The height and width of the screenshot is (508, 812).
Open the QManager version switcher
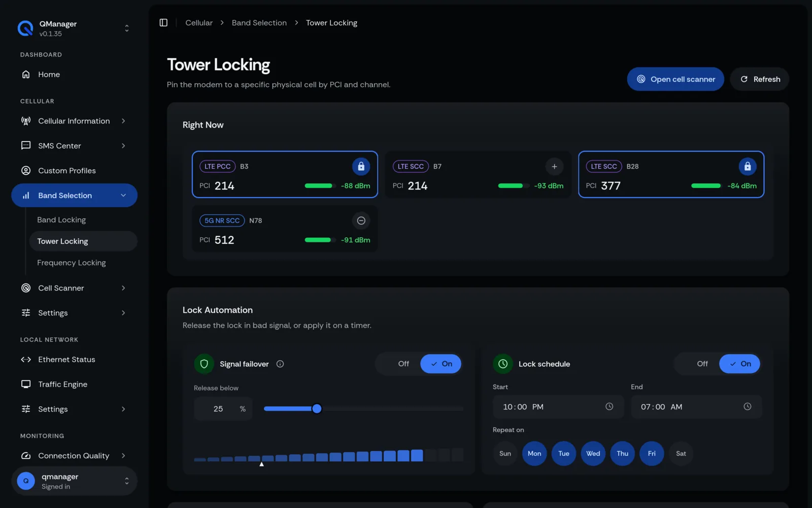(127, 28)
